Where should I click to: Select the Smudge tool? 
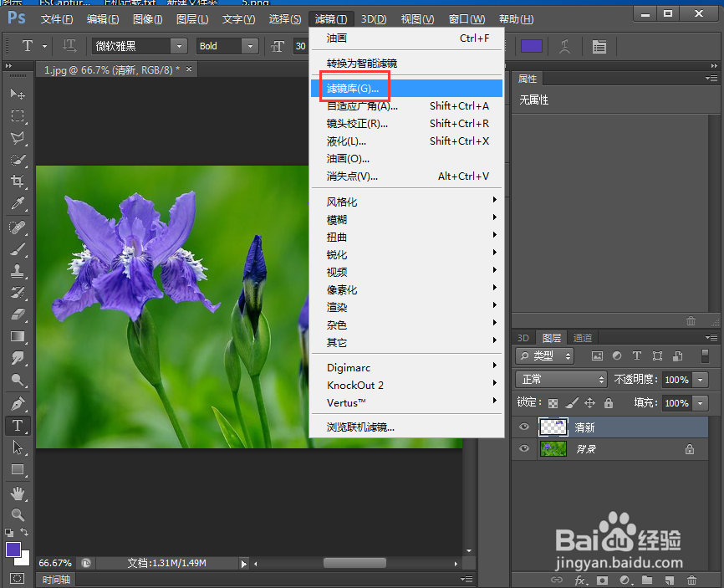click(x=18, y=358)
